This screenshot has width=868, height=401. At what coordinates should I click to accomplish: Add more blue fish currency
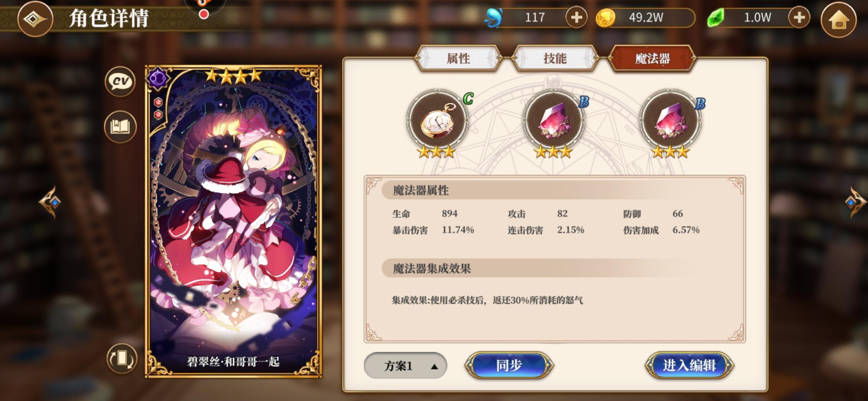(x=576, y=17)
